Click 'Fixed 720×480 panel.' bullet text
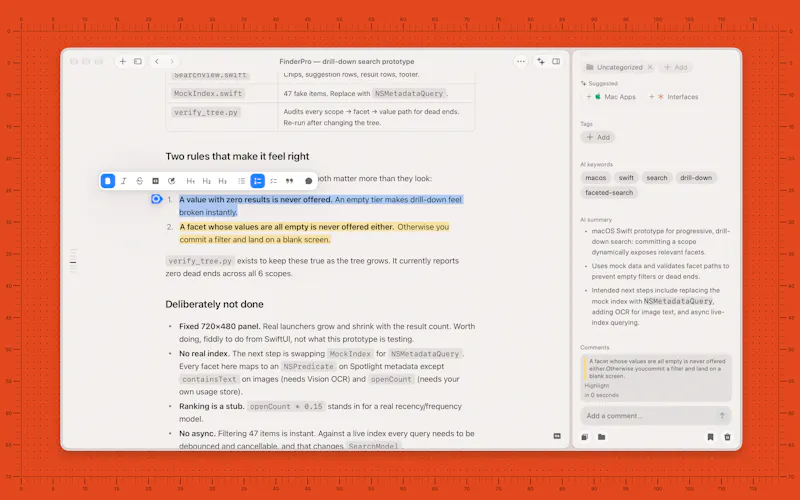800x500 pixels. coord(220,327)
